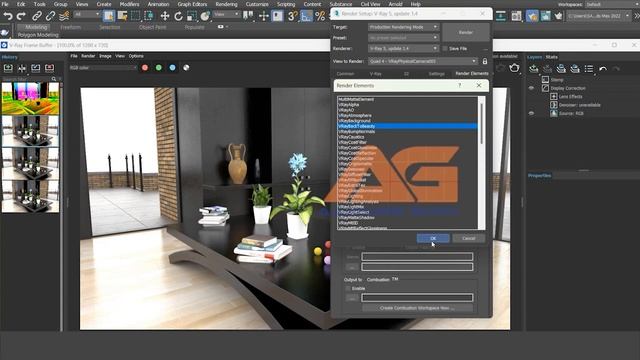Activate the Select and Rotate tool

[178, 16]
